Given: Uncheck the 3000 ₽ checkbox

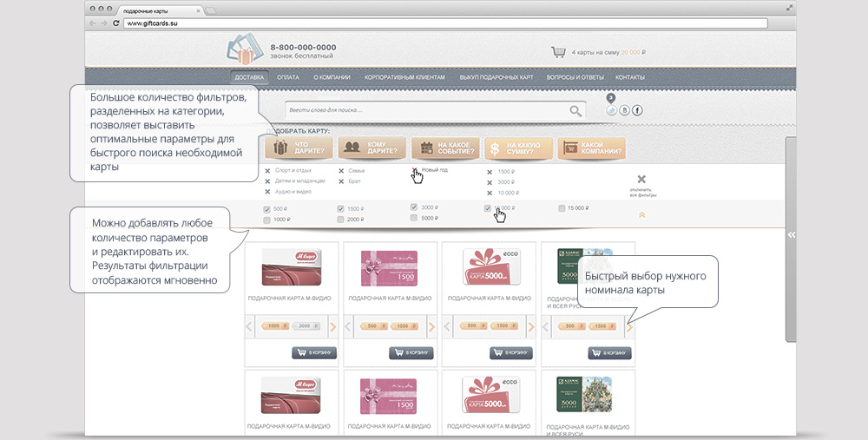Looking at the screenshot, I should (x=413, y=207).
